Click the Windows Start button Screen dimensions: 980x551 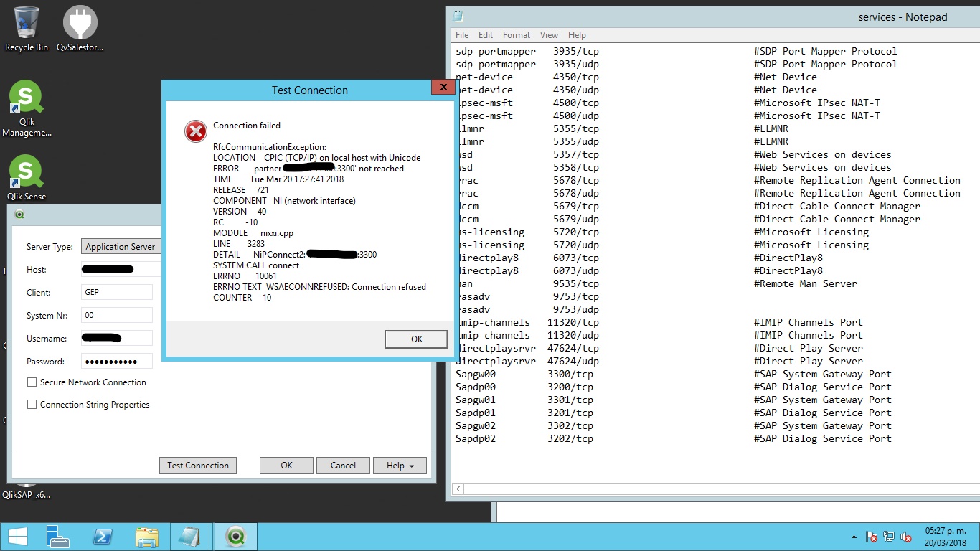pyautogui.click(x=17, y=537)
